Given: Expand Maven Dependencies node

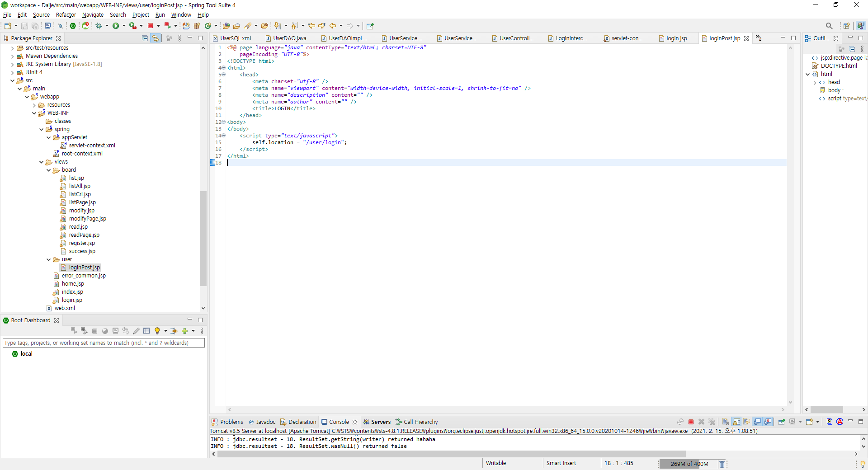Looking at the screenshot, I should 12,56.
